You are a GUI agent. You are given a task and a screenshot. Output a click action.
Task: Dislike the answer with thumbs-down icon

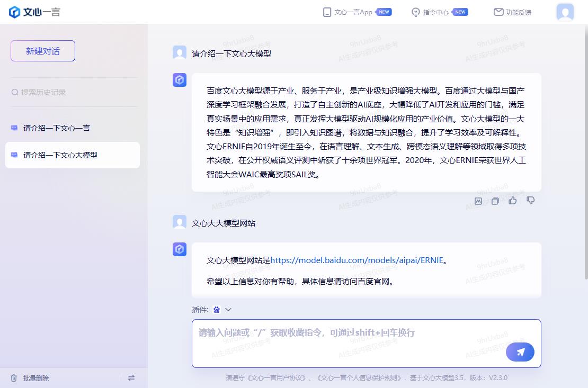530,201
